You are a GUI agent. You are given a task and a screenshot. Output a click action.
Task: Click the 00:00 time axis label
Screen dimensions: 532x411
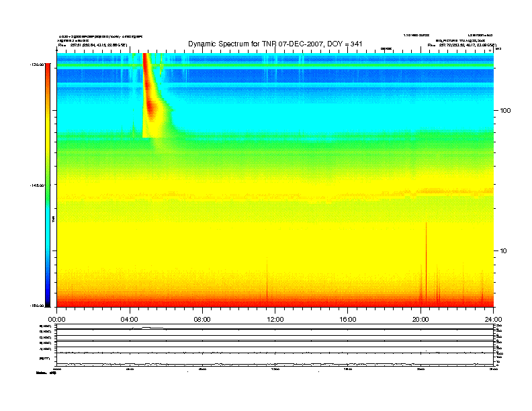point(56,320)
